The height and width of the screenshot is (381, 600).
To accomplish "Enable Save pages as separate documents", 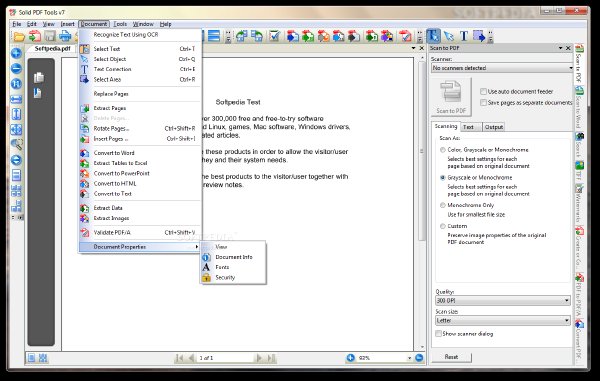I will coord(484,103).
